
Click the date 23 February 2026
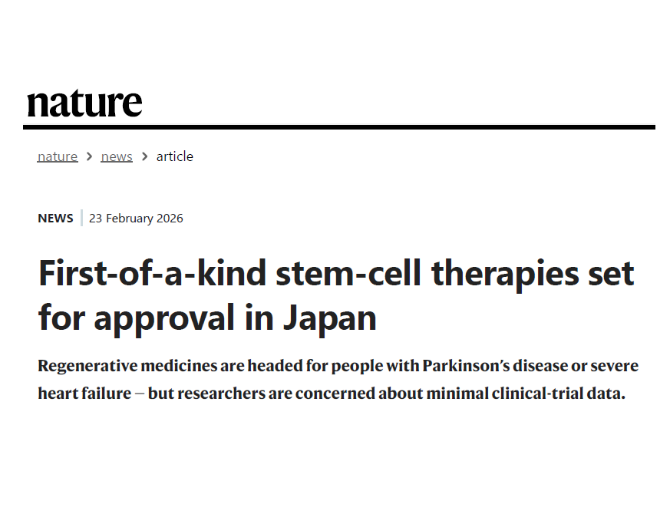click(x=136, y=219)
